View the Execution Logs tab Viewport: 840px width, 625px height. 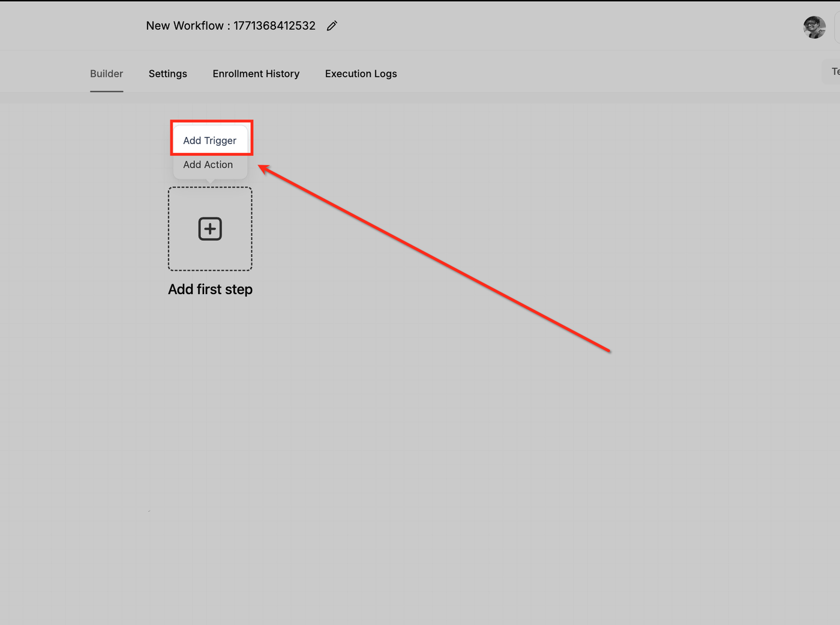pyautogui.click(x=361, y=73)
